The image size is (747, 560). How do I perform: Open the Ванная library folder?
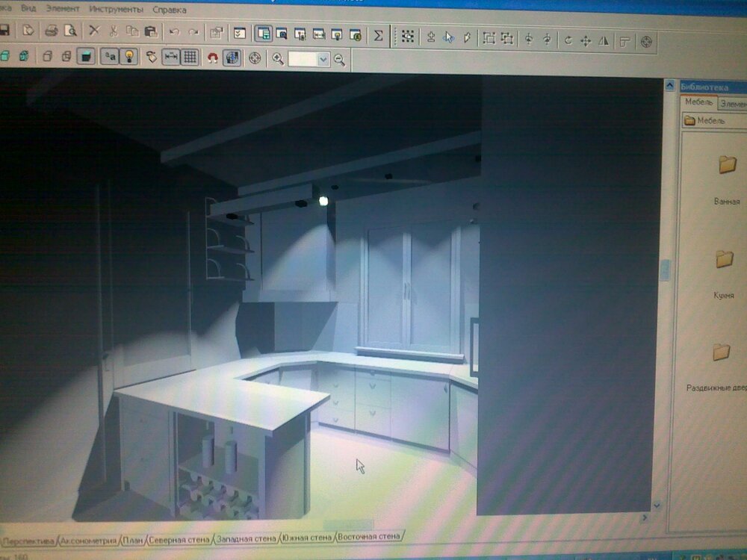[x=727, y=180]
